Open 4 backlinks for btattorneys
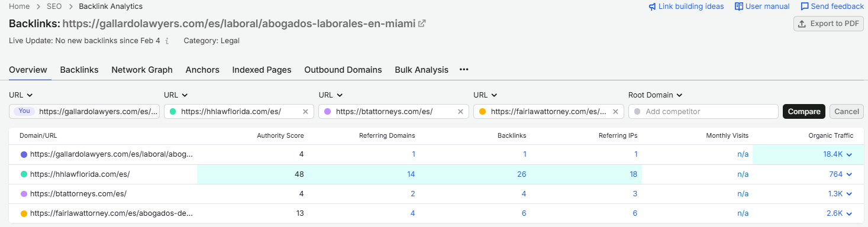Screen dimensions: 868x227 click(x=524, y=194)
